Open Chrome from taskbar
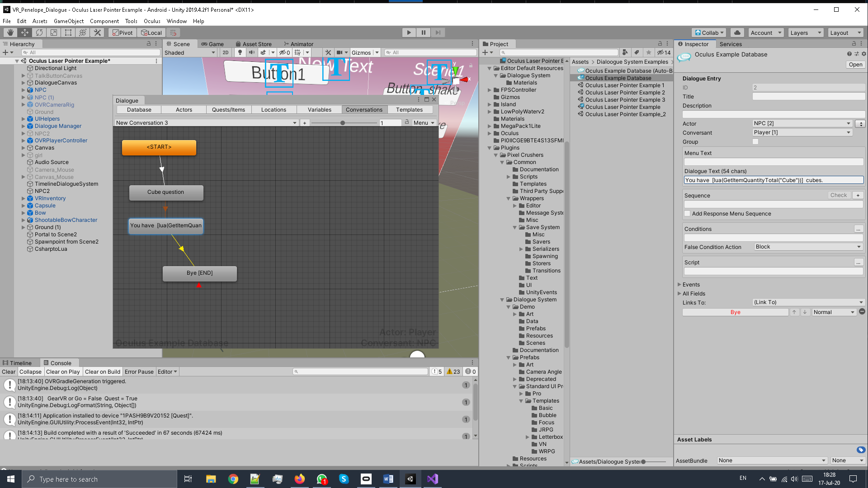This screenshot has height=488, width=868. pos(233,479)
